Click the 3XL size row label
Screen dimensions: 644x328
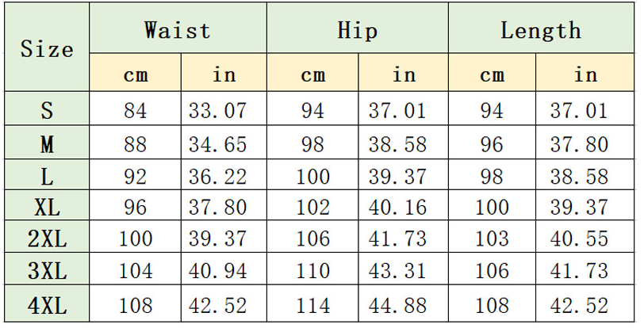click(x=47, y=269)
